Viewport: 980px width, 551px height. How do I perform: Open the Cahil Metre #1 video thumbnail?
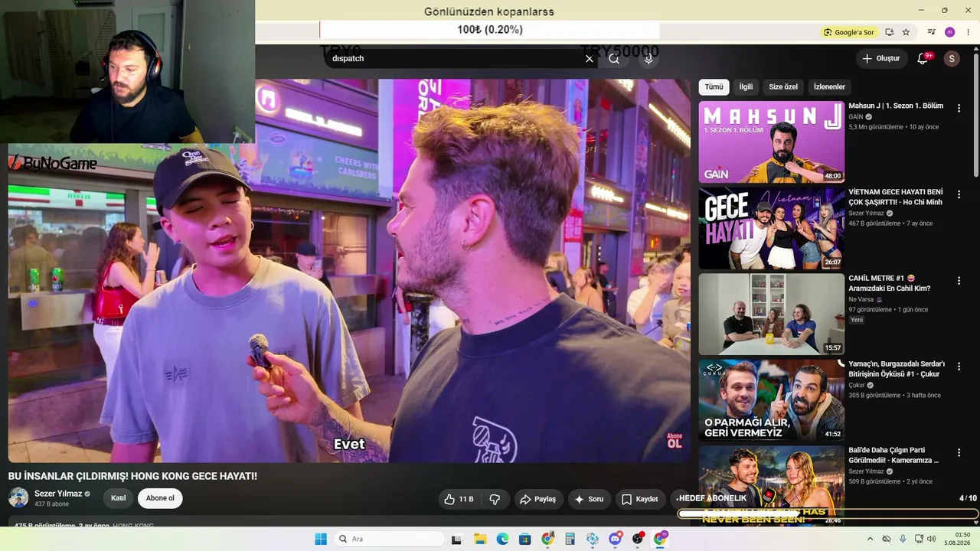(x=772, y=315)
